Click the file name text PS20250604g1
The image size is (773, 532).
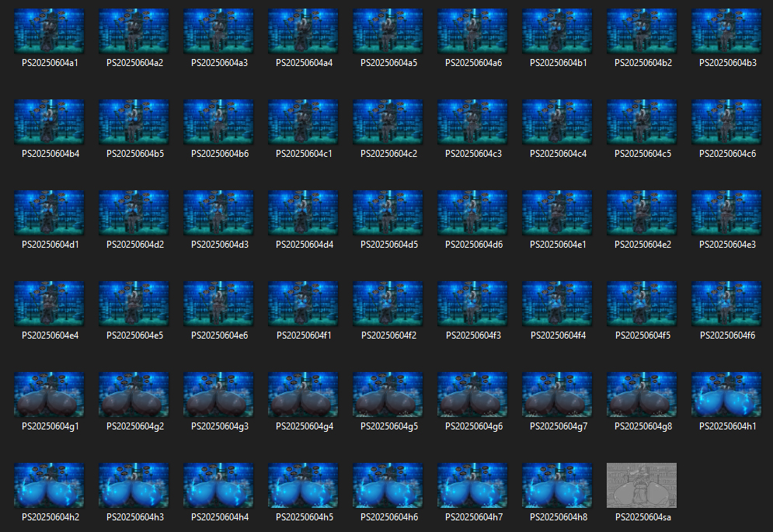pos(50,426)
